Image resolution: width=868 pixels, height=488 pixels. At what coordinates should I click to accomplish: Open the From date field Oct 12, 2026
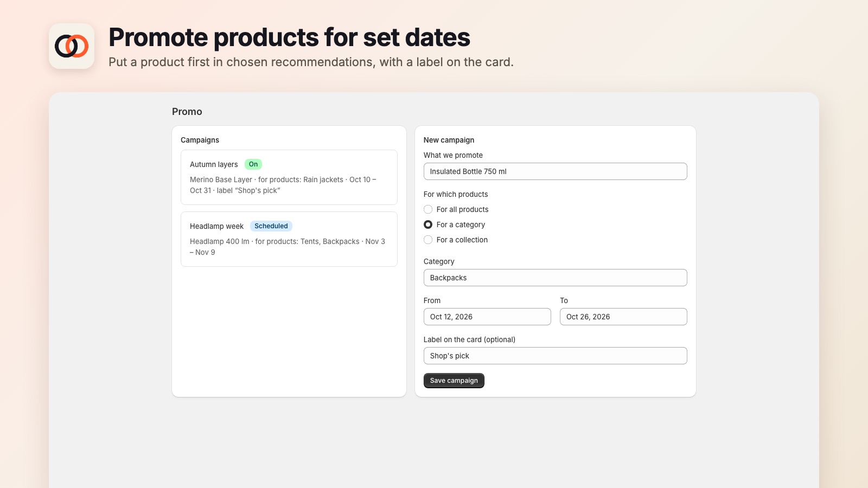pos(487,317)
